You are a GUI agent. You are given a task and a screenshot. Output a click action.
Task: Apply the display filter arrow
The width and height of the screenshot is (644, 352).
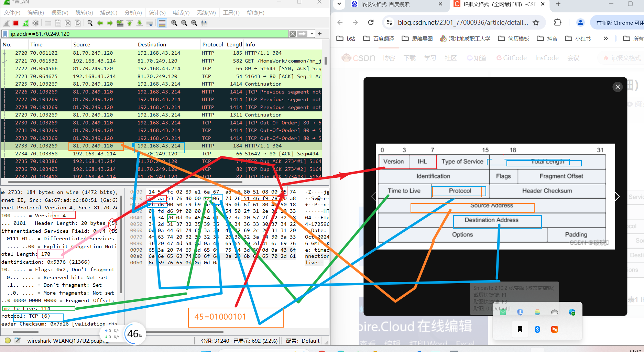pos(302,34)
